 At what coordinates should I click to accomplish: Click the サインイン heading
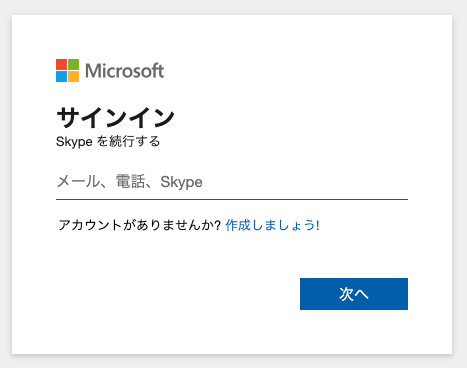click(x=115, y=117)
